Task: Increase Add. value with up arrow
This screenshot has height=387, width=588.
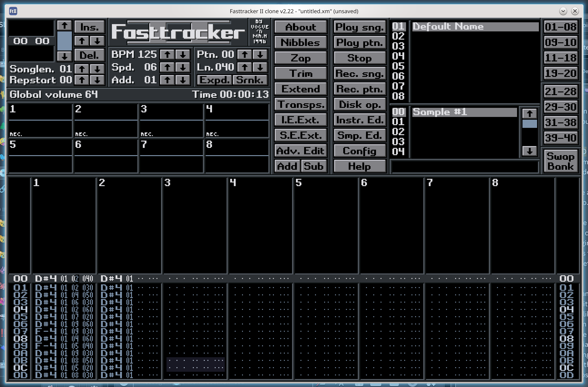Action: [167, 80]
